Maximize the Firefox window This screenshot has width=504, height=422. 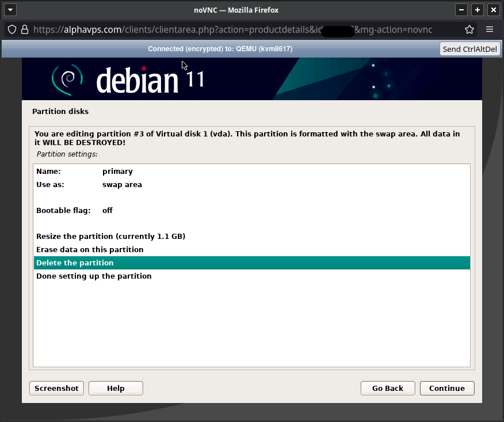tap(478, 10)
